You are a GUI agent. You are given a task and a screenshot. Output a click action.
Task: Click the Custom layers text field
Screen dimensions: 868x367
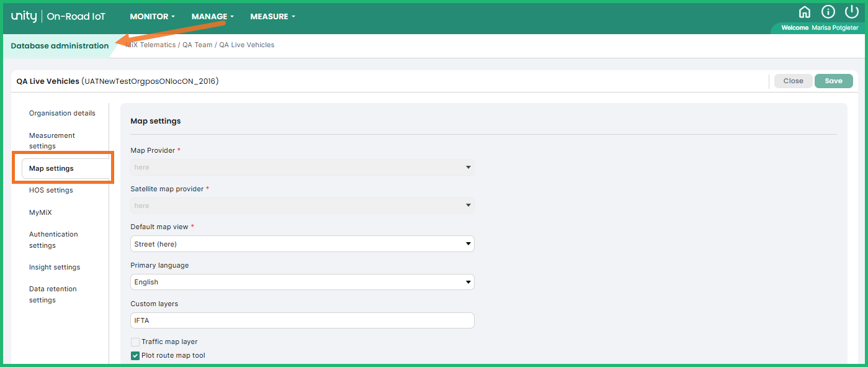302,320
